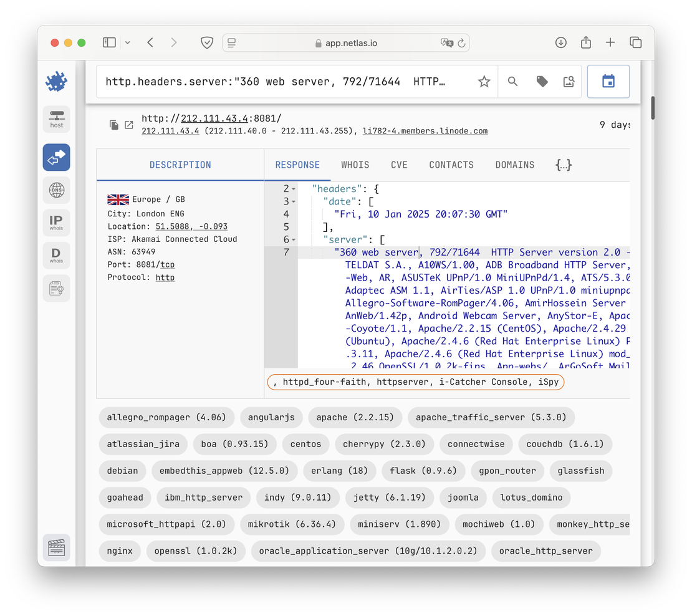This screenshot has width=692, height=616.
Task: Open the Domain whois tool
Action: (56, 255)
